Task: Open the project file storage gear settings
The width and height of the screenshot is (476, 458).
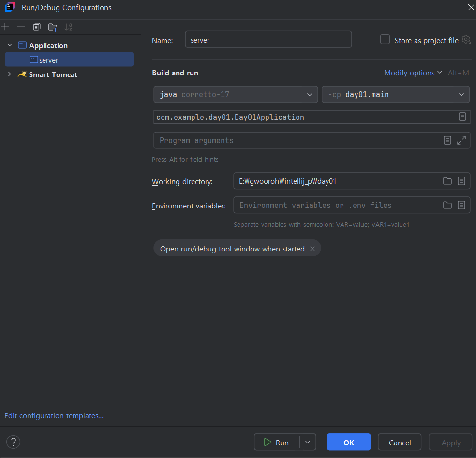Action: [x=466, y=40]
